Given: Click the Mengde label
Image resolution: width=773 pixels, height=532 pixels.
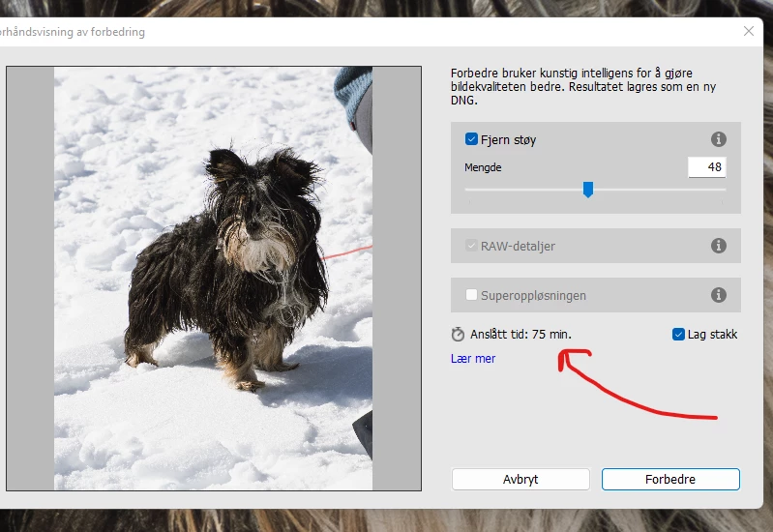Looking at the screenshot, I should pos(483,167).
